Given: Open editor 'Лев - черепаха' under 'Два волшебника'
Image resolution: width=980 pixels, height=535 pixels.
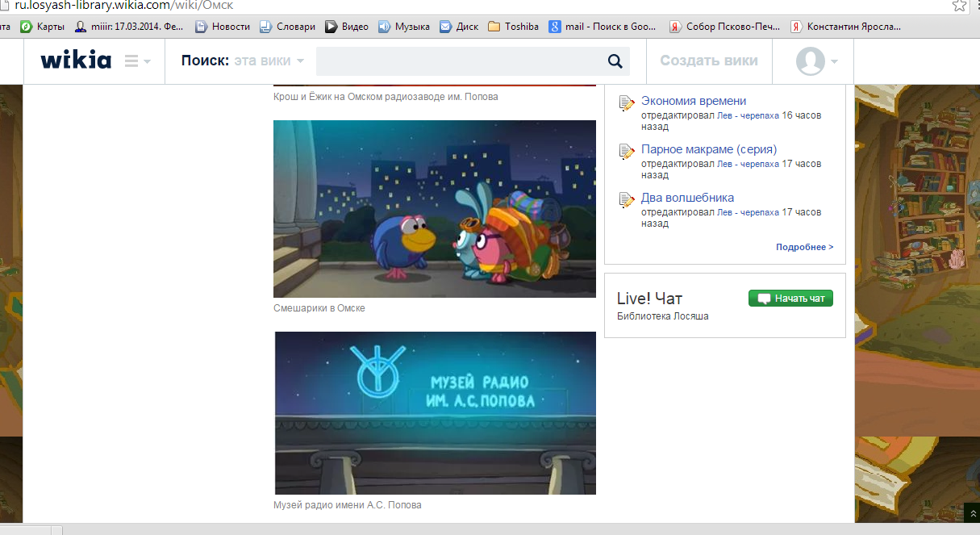Looking at the screenshot, I should tap(748, 212).
